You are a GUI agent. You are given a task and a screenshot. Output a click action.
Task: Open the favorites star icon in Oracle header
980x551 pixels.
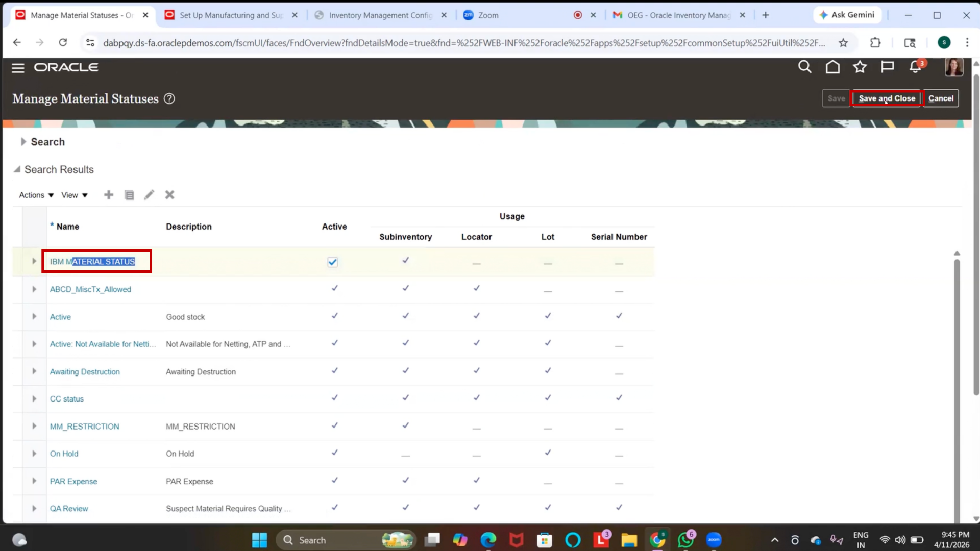860,67
